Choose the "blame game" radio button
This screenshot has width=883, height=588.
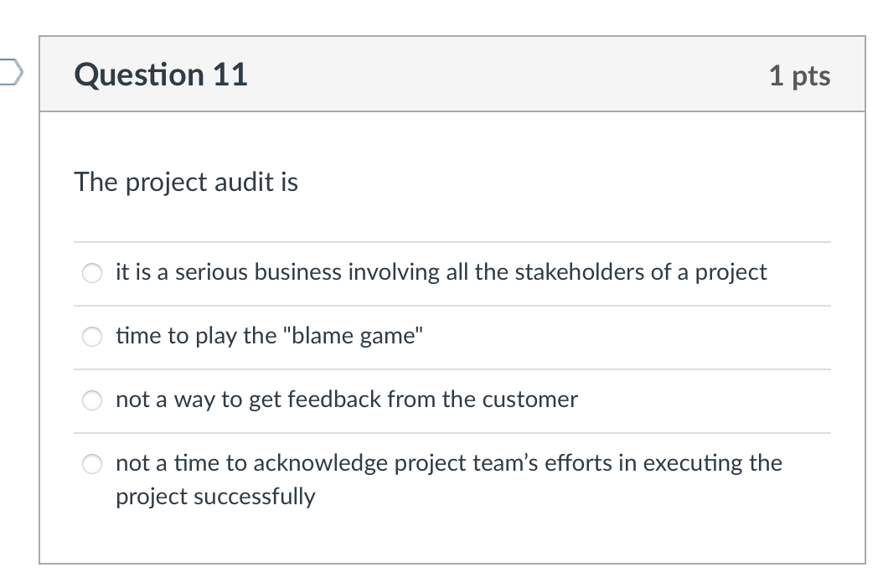click(92, 337)
